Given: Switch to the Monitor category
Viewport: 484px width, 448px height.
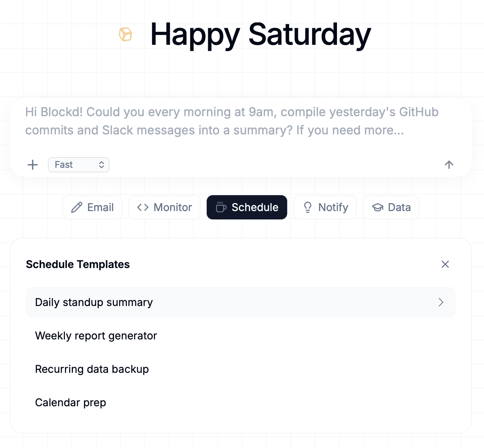Looking at the screenshot, I should (164, 207).
